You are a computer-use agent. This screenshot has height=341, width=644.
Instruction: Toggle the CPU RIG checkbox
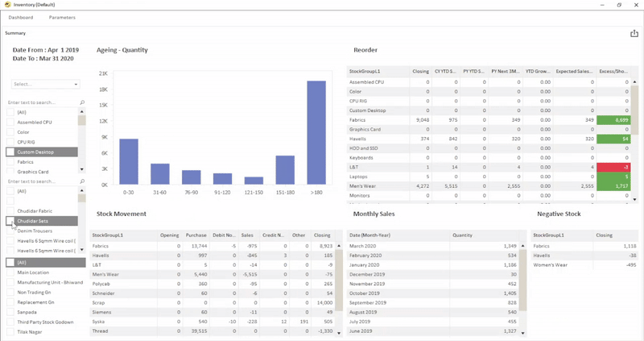(10, 142)
